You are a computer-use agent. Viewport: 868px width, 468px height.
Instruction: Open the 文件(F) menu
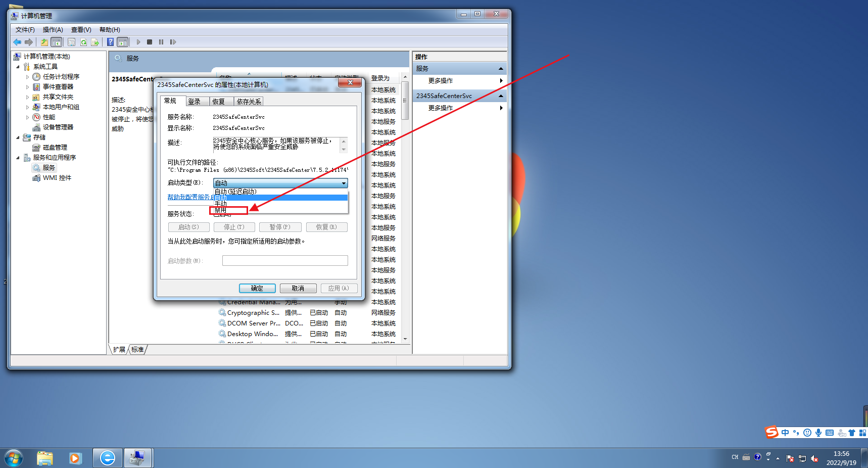point(25,30)
